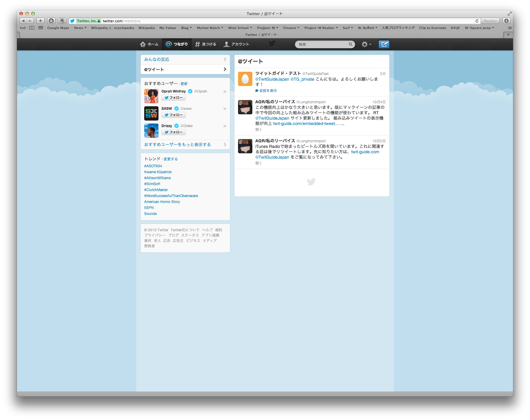This screenshot has width=530, height=420.
Task: Click the Safari back arrow
Action: pos(23,21)
